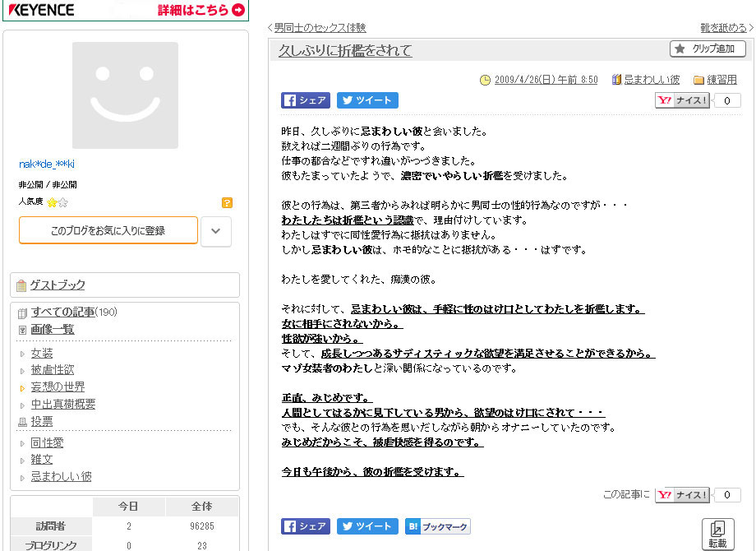Click the orange question mark help icon

click(227, 202)
